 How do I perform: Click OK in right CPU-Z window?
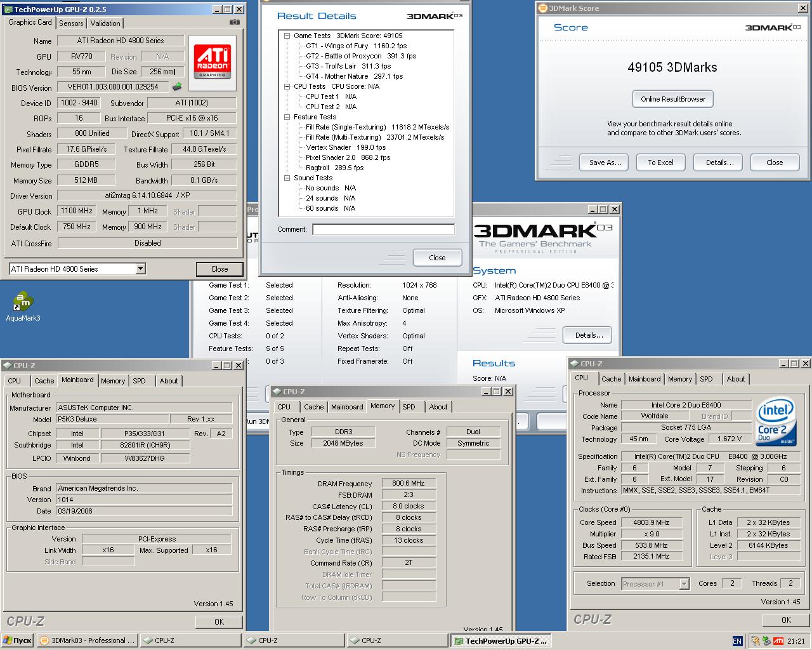pyautogui.click(x=786, y=620)
